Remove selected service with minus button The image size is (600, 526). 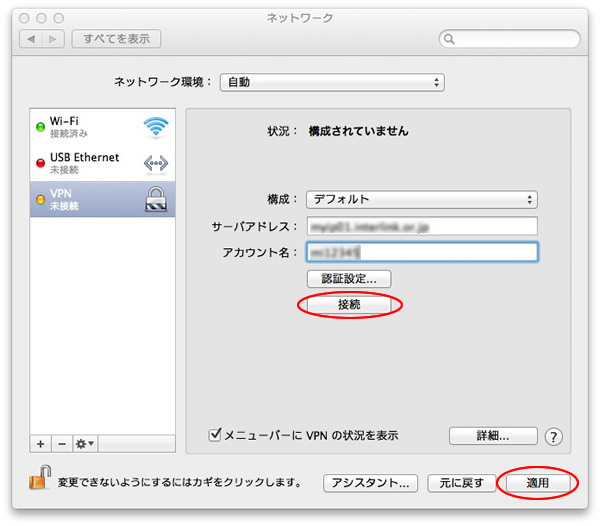click(60, 442)
